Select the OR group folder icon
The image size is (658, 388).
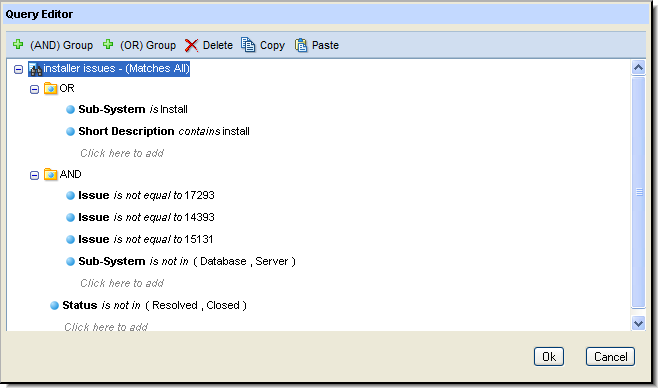(50, 89)
